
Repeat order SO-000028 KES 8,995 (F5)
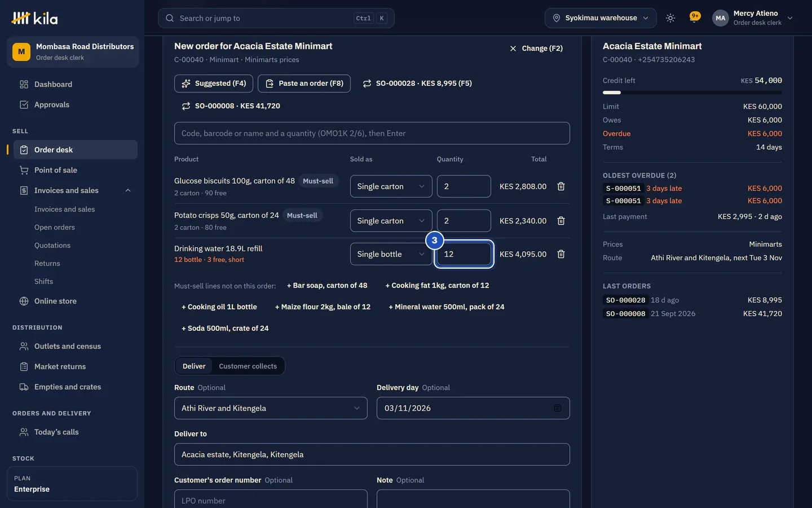pyautogui.click(x=417, y=84)
